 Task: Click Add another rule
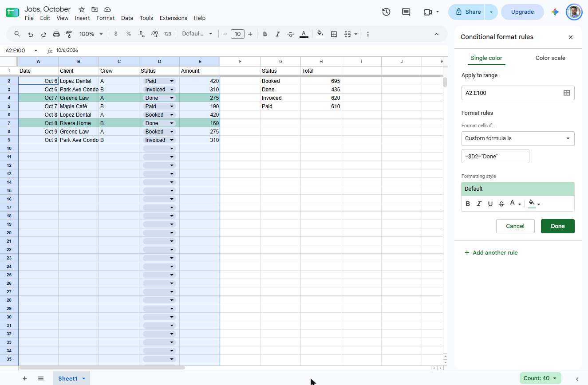(x=491, y=253)
